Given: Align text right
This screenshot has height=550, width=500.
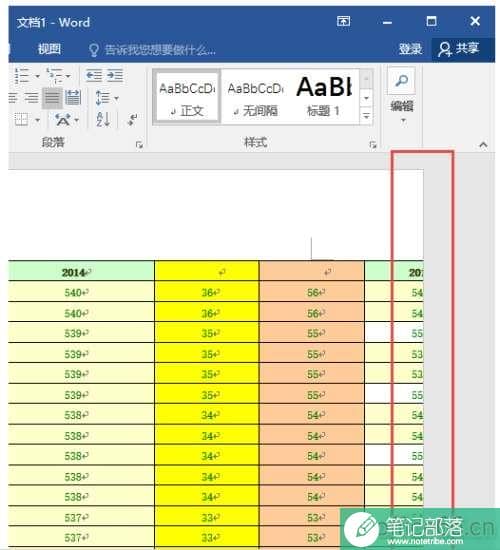Looking at the screenshot, I should click(32, 98).
